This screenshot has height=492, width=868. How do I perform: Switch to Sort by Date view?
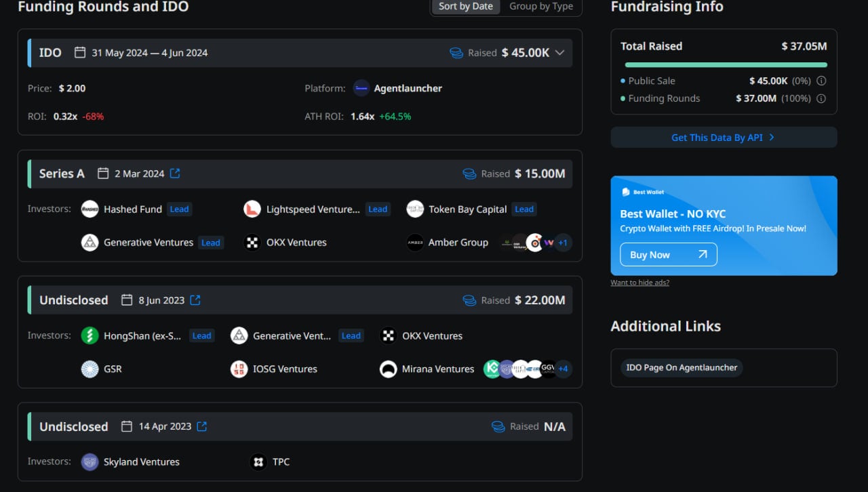pyautogui.click(x=466, y=6)
